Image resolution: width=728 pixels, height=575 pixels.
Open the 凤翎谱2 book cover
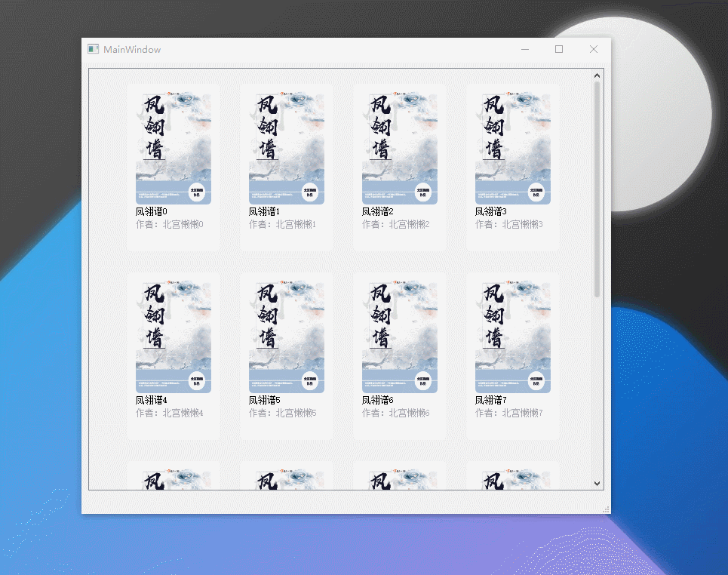click(400, 148)
